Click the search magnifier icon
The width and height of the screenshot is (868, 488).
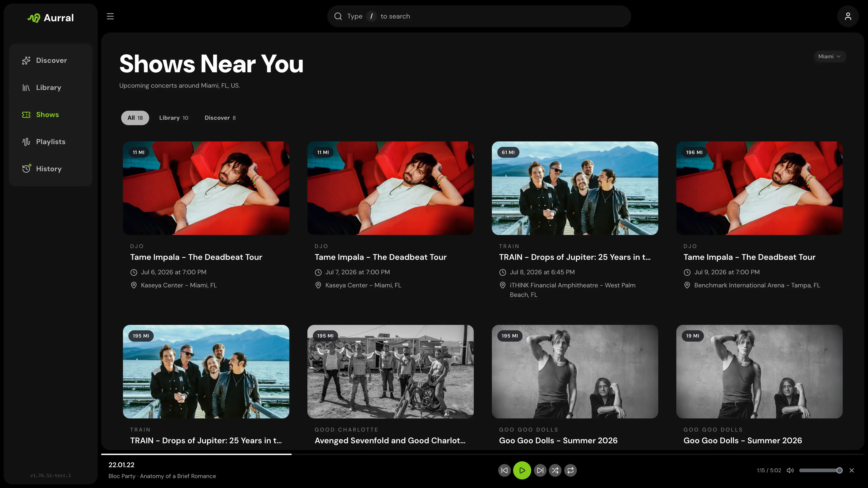[338, 16]
